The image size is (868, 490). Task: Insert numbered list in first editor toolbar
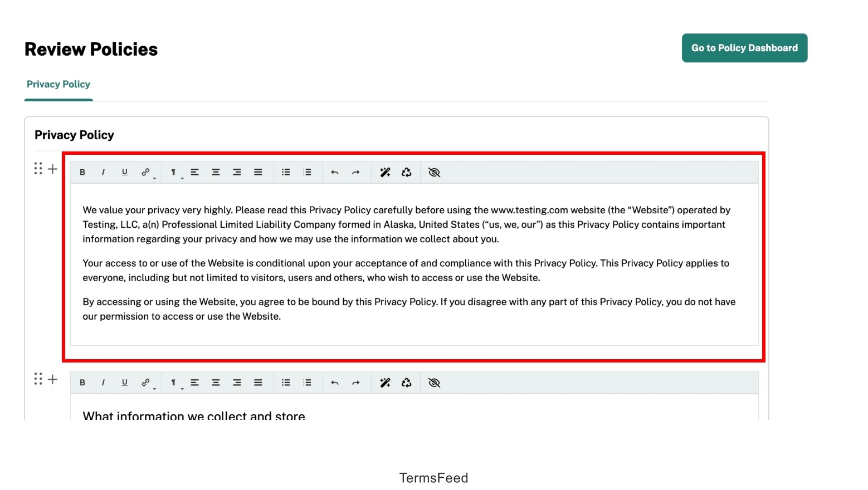click(307, 172)
